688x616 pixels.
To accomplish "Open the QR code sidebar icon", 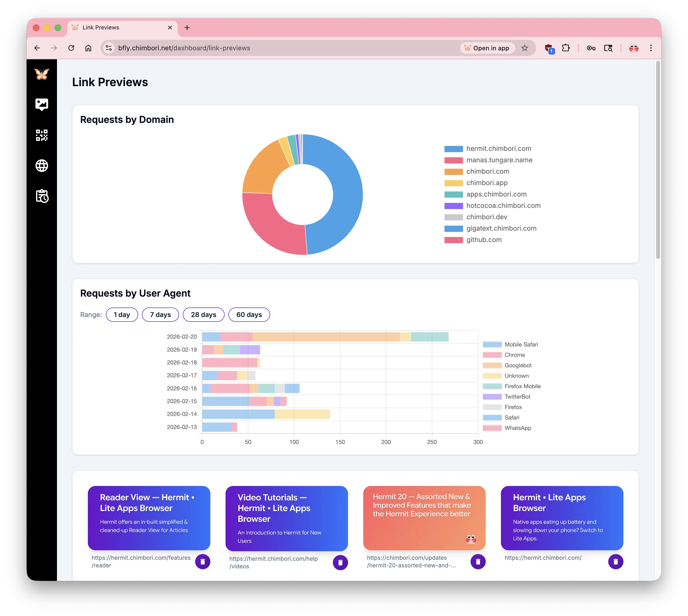I will click(42, 135).
